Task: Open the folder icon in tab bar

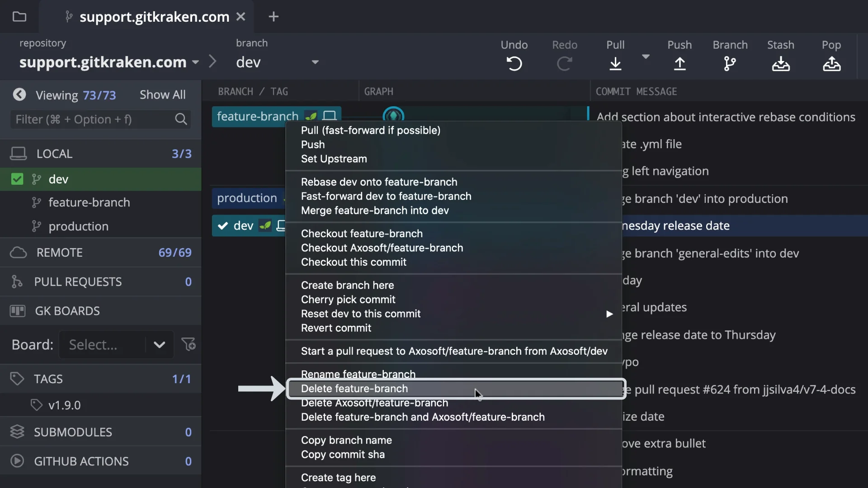Action: pyautogui.click(x=19, y=17)
